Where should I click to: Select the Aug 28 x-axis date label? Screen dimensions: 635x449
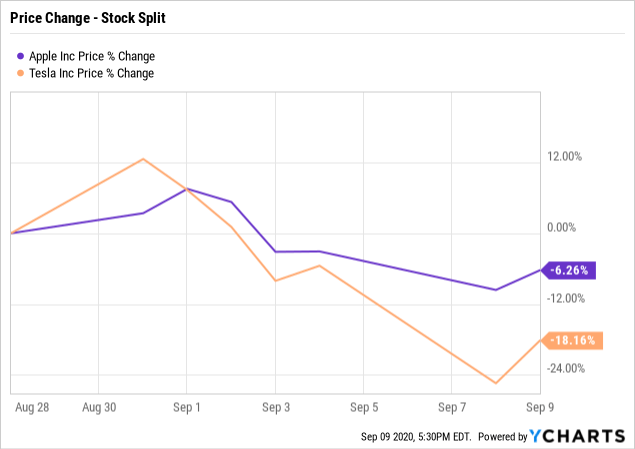(33, 407)
